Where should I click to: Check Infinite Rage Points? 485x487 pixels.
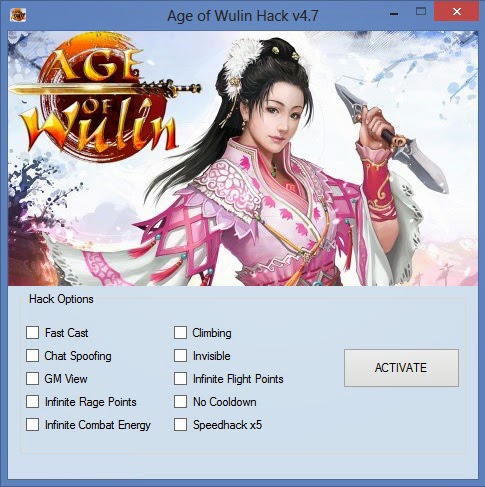click(32, 401)
